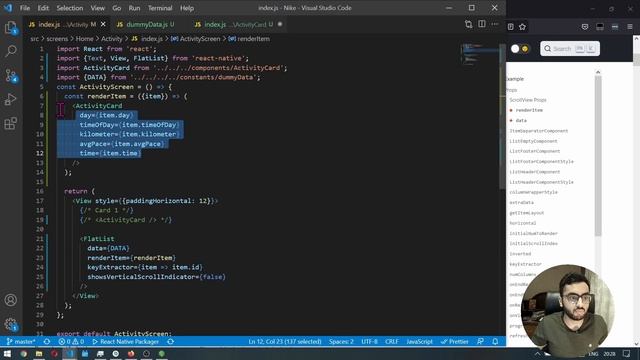
Task: Open the Edit menu
Action: tap(43, 8)
